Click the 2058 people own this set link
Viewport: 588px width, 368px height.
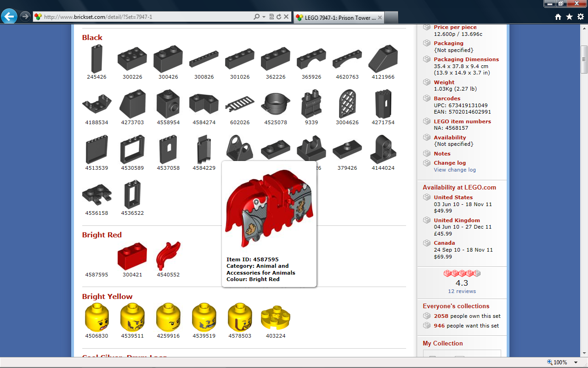[467, 316]
